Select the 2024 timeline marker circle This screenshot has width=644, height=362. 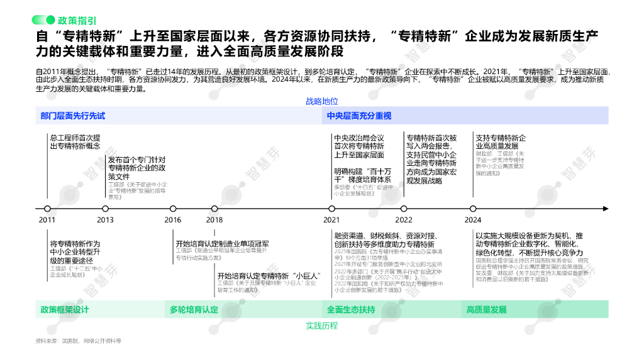click(x=473, y=209)
